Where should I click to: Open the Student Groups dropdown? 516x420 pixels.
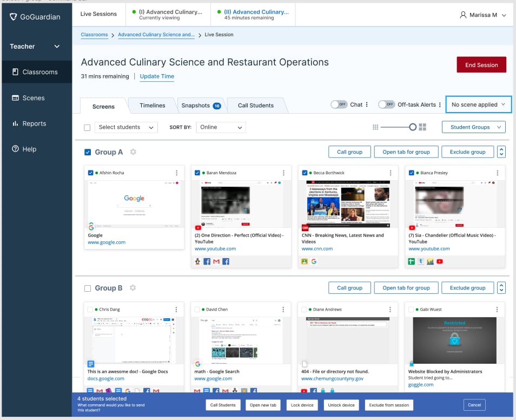coord(474,127)
